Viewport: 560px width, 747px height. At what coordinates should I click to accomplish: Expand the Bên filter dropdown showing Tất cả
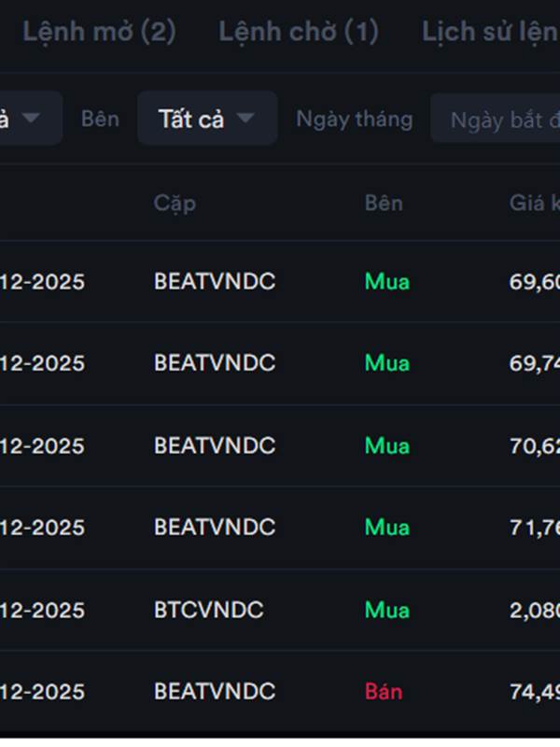click(206, 119)
